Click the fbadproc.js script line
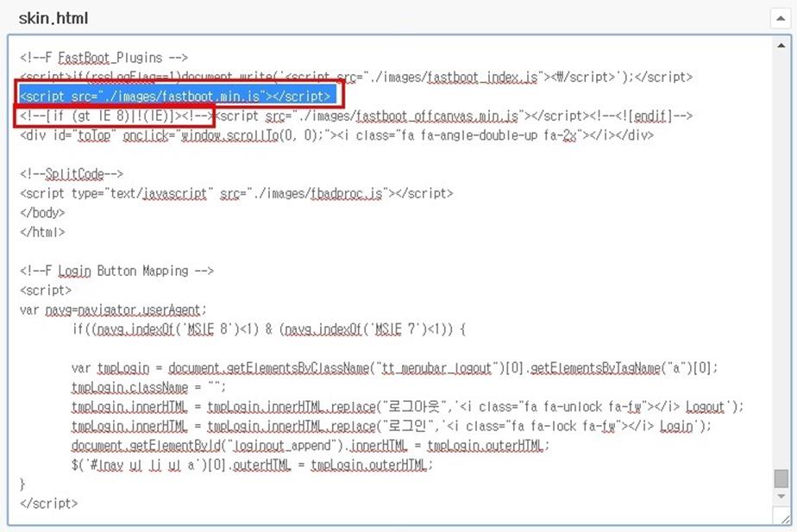Viewport: 797px width, 532px height. pos(236,193)
